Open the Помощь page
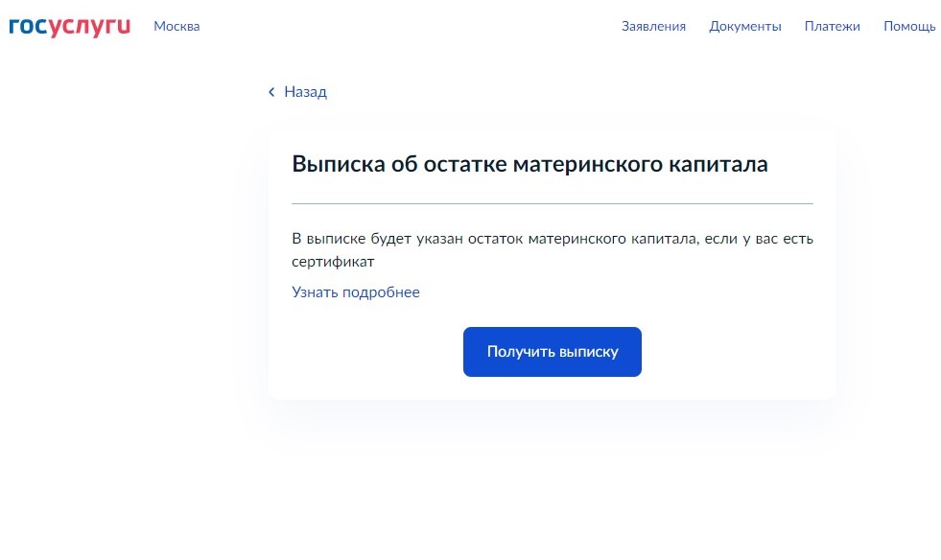This screenshot has height=560, width=941. click(908, 26)
